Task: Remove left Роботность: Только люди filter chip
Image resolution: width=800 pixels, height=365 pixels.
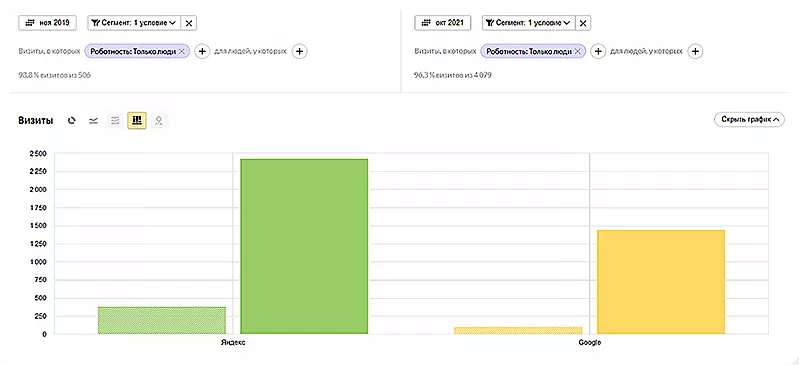Action: (181, 52)
